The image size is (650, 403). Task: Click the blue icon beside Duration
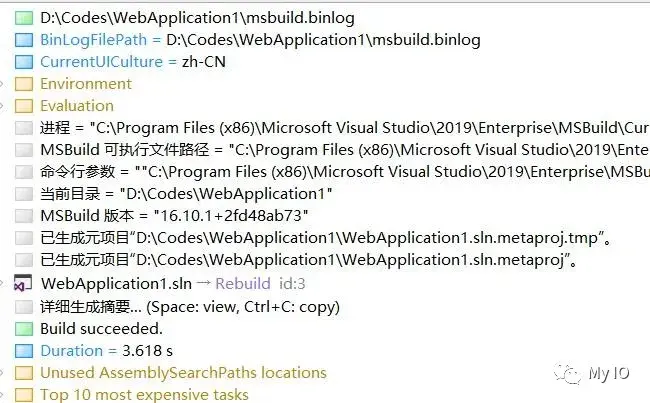coord(24,351)
